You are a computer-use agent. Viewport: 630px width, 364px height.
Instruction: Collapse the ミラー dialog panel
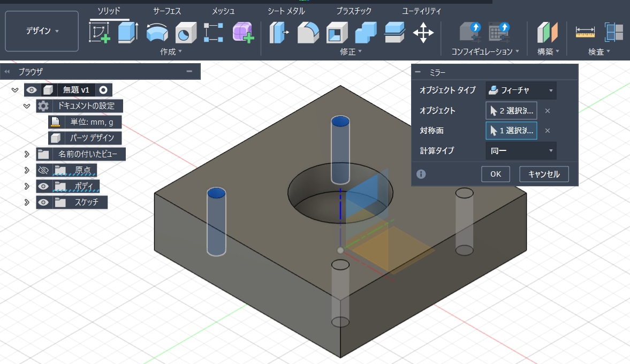pyautogui.click(x=418, y=72)
